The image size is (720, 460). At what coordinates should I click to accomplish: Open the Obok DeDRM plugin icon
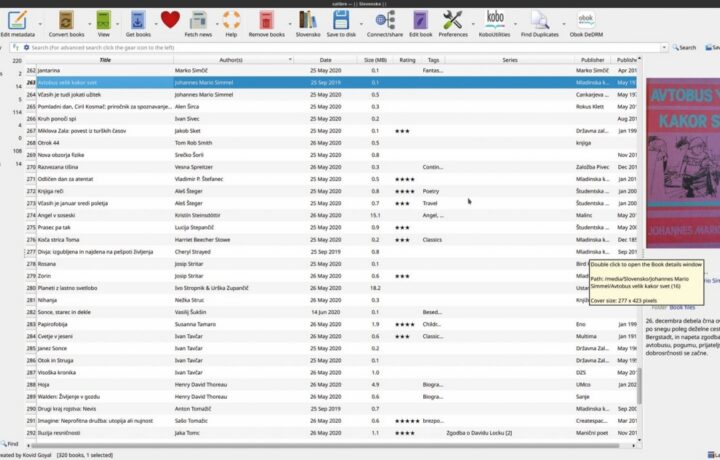click(x=586, y=21)
